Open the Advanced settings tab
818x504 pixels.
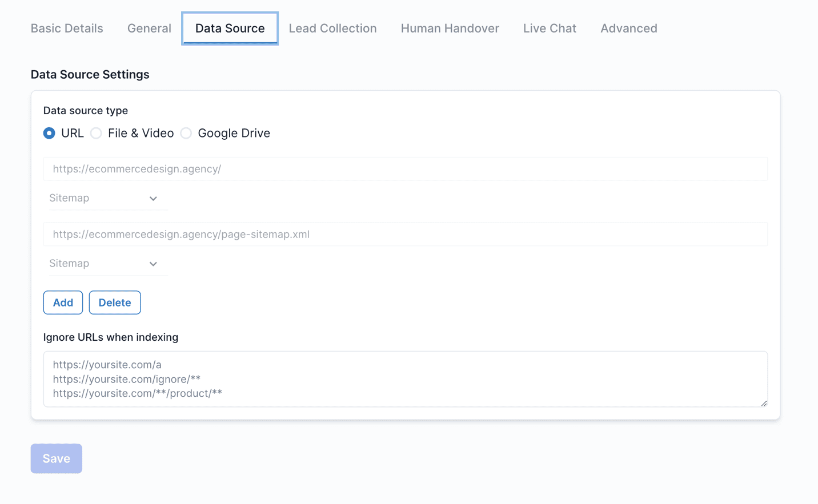(x=628, y=29)
